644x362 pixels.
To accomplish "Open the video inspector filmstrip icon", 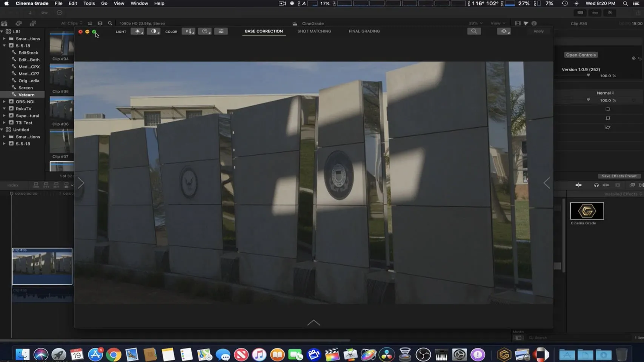I will [518, 23].
